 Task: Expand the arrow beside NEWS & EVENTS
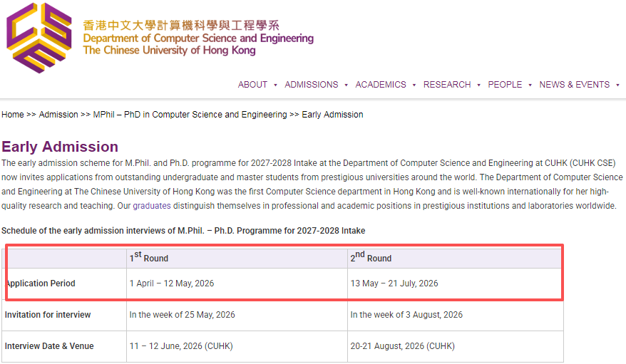[x=617, y=85]
